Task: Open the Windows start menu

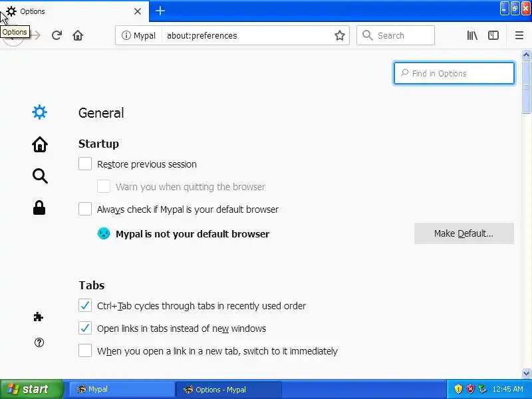Action: [x=31, y=389]
